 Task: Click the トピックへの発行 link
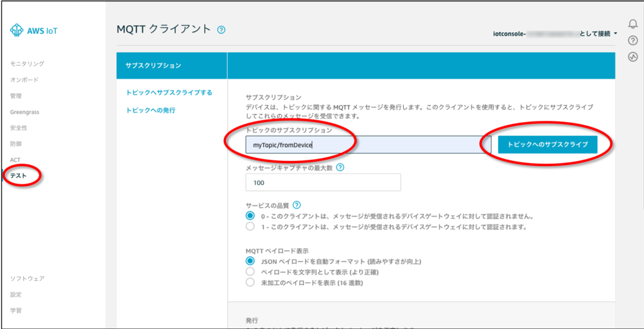(x=150, y=110)
